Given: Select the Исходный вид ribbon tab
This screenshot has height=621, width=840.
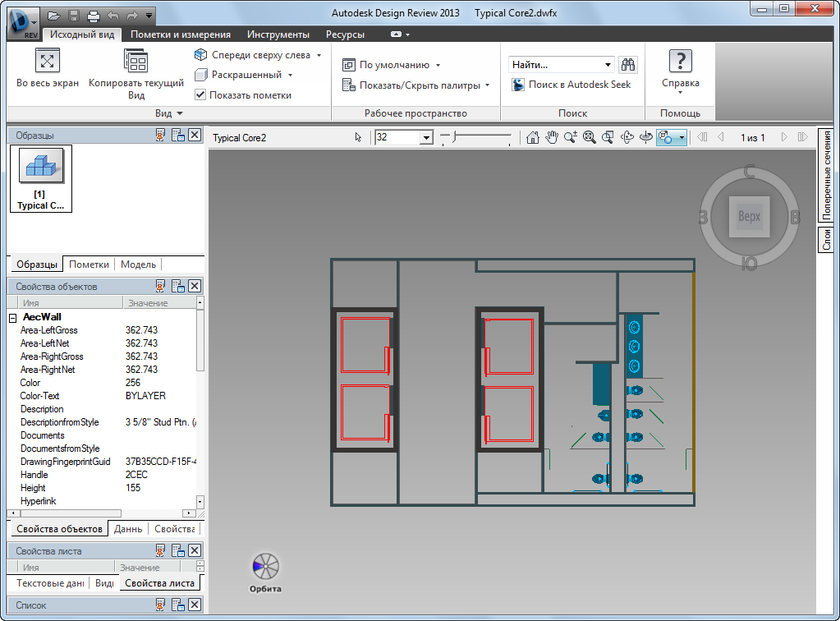Looking at the screenshot, I should [x=82, y=34].
